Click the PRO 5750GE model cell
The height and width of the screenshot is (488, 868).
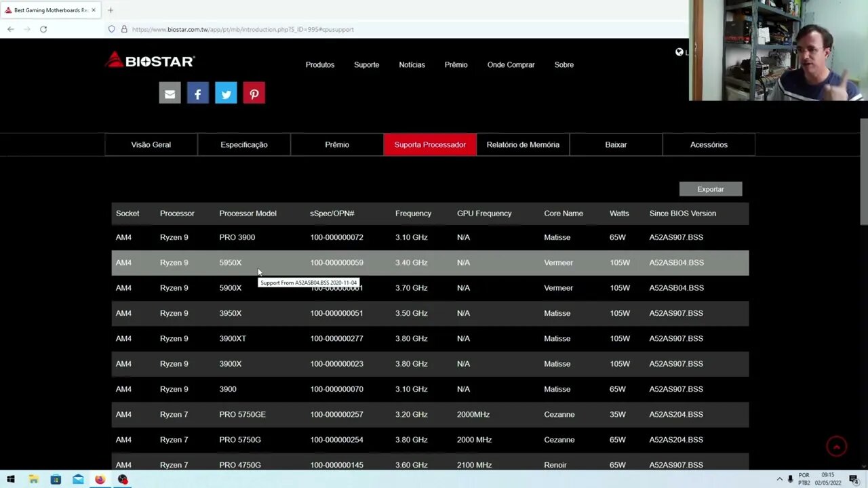click(242, 414)
